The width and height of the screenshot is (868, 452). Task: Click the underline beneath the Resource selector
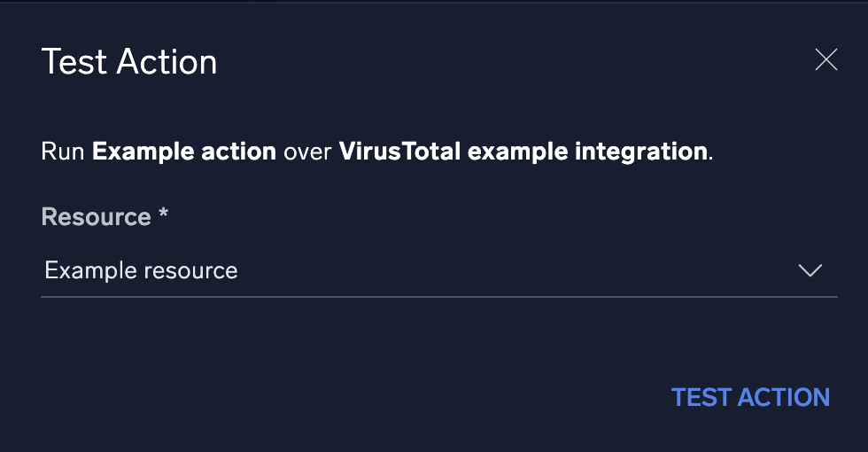(438, 296)
